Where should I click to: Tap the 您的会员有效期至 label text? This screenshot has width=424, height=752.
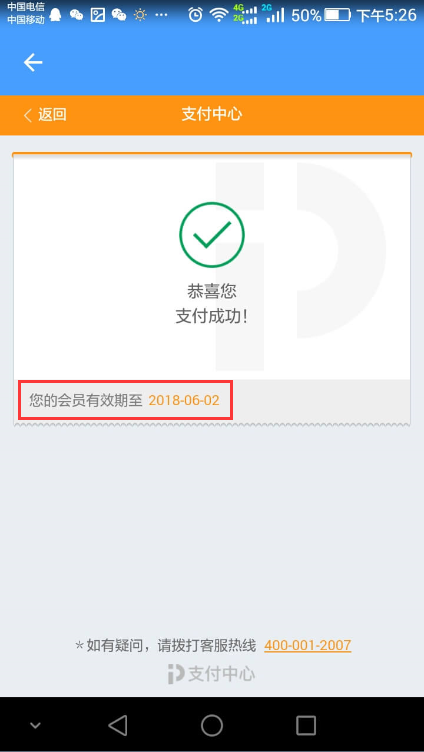[x=86, y=400]
